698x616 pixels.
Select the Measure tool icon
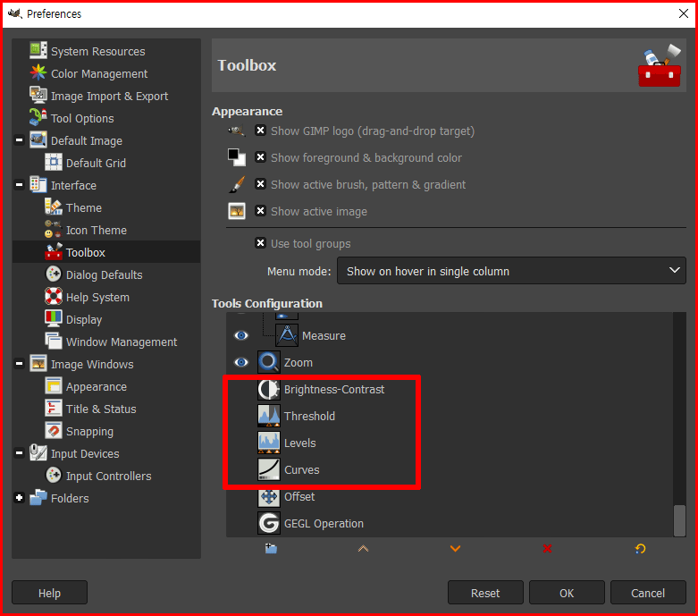[x=287, y=335]
